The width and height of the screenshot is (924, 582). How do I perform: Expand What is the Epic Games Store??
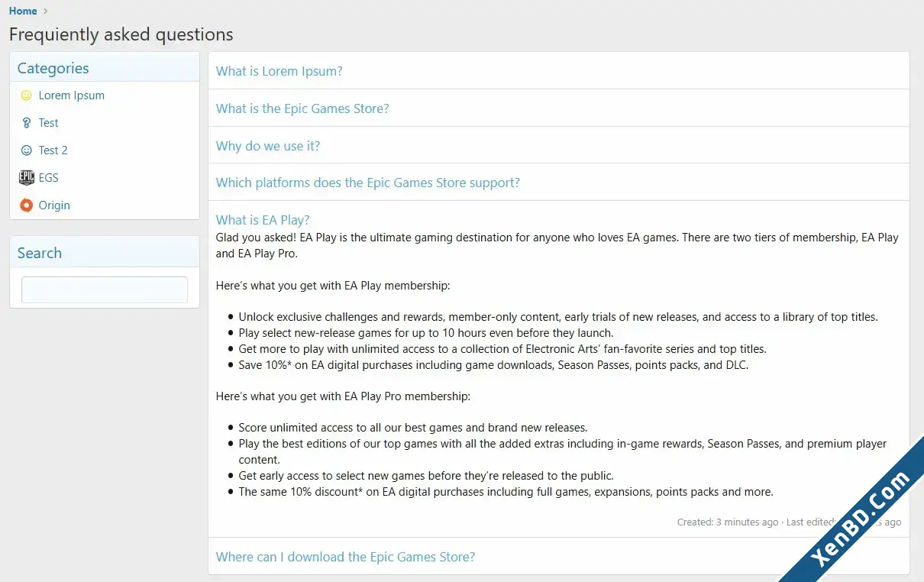[x=302, y=108]
